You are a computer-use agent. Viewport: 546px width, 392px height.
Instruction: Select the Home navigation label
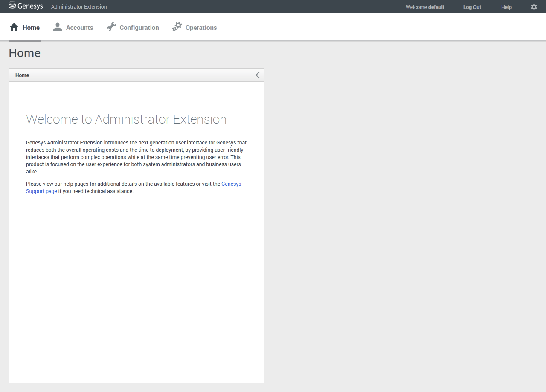tap(31, 28)
